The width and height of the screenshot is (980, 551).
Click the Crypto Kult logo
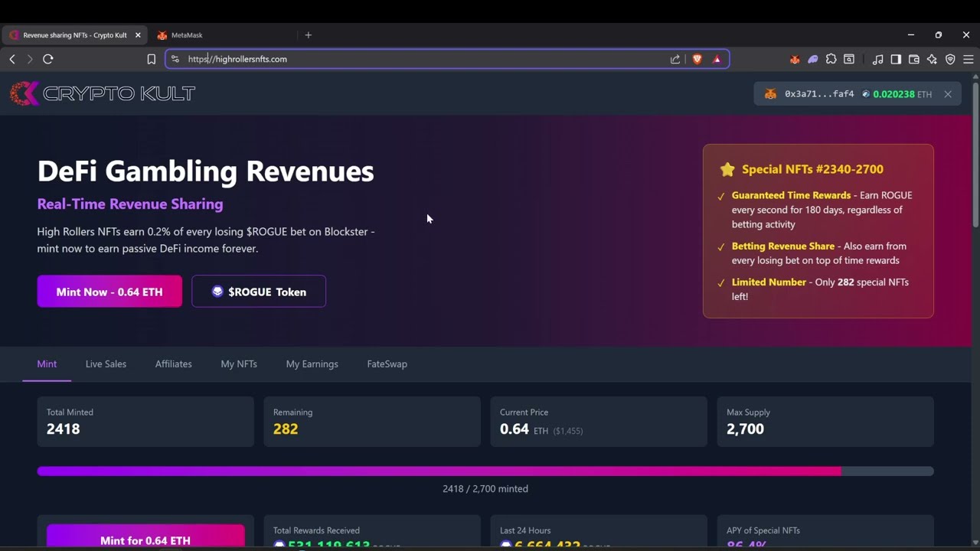[103, 93]
